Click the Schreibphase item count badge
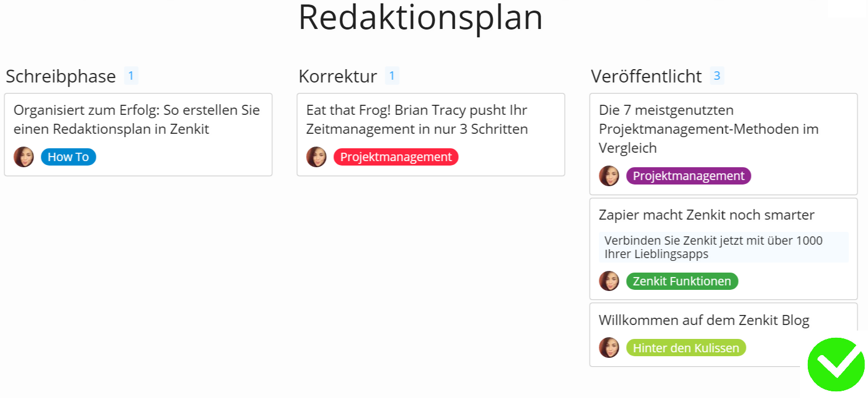The image size is (868, 398). [x=131, y=76]
